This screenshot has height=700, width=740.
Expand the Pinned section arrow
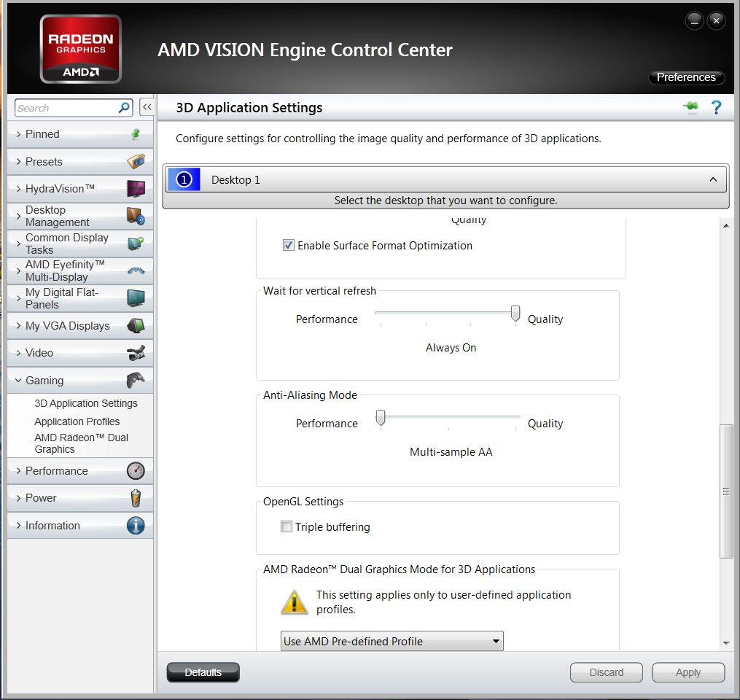point(19,134)
